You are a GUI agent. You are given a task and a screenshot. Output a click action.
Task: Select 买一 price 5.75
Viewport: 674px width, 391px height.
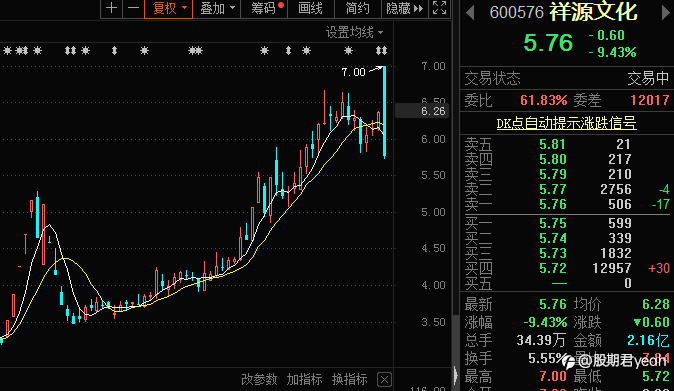(552, 223)
